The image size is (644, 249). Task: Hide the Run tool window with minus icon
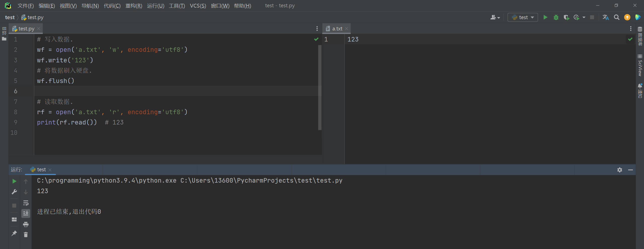(x=630, y=170)
